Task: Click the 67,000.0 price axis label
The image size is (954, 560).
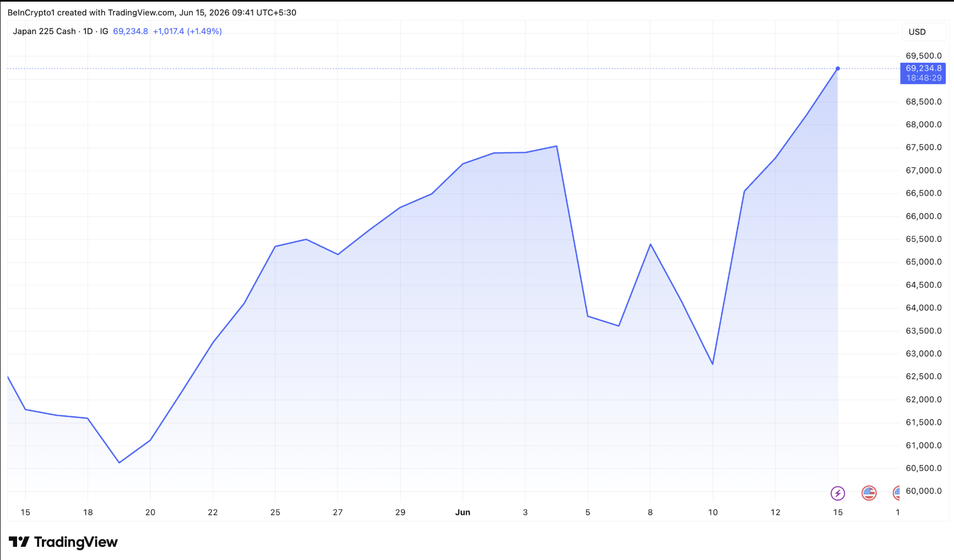Action: 924,171
